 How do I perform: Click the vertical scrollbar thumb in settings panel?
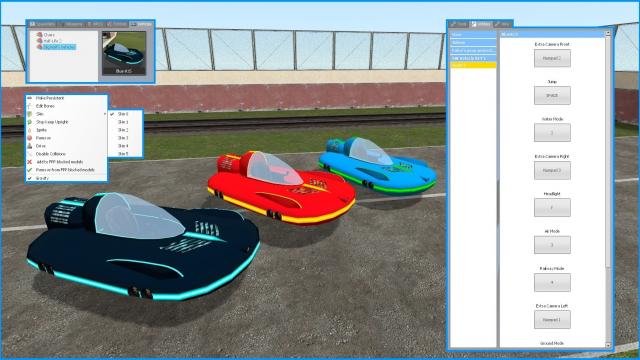point(608,151)
